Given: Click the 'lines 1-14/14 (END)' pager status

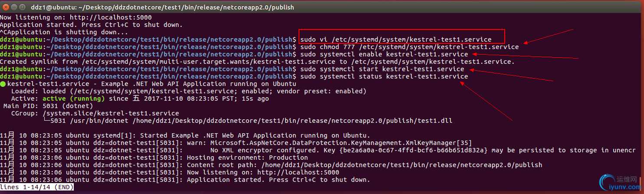Looking at the screenshot, I should pos(37,187).
